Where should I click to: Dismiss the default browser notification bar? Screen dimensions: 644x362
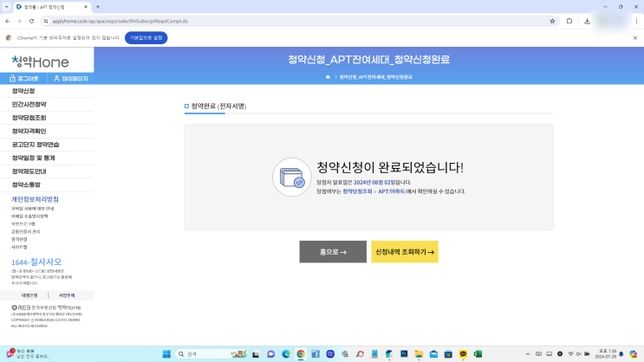pos(635,38)
